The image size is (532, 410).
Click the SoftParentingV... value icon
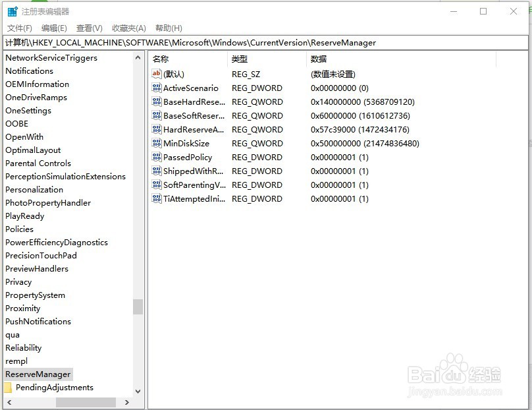pos(157,185)
